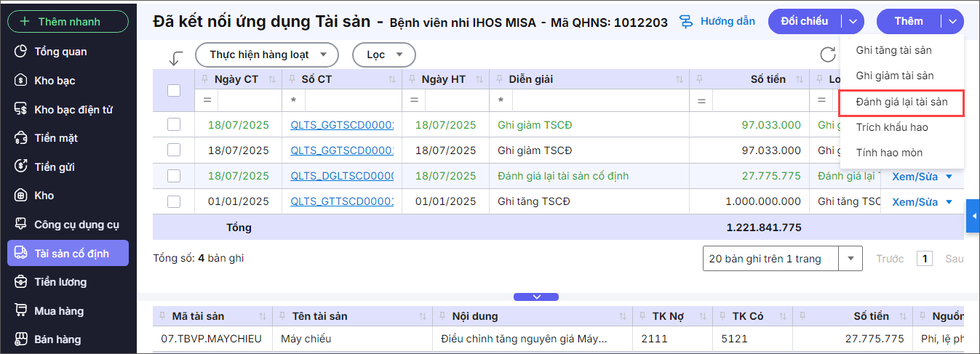Click the Hướng dẫn guide icon

tap(686, 22)
